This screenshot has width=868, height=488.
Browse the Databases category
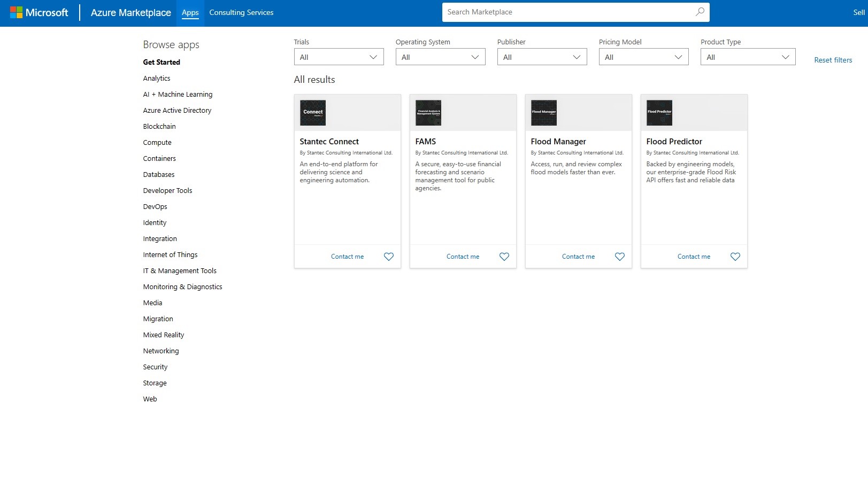159,174
